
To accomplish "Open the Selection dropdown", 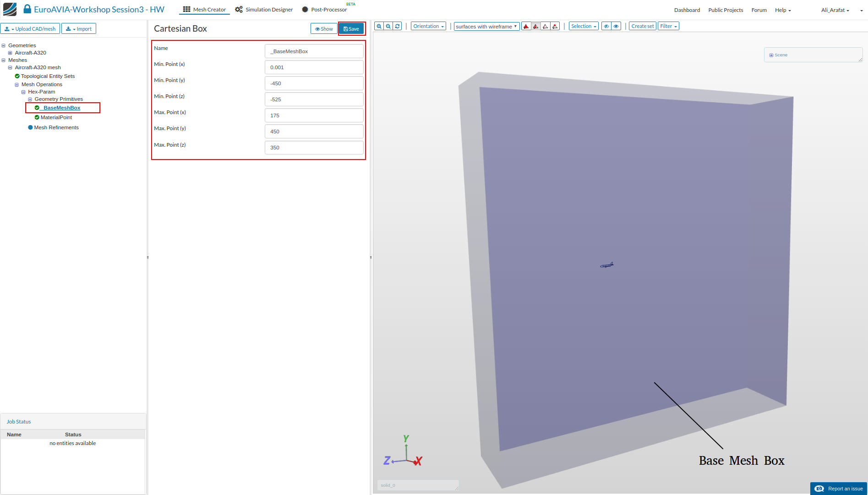I will [x=584, y=27].
